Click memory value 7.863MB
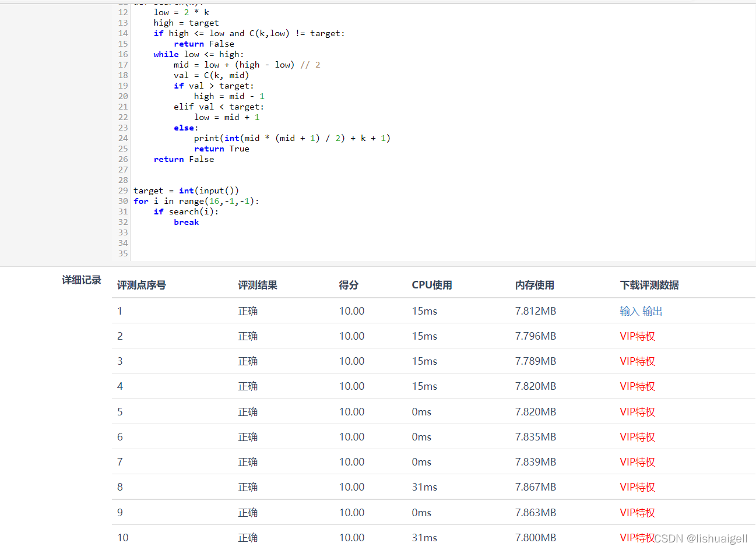The height and width of the screenshot is (550, 756). [536, 513]
